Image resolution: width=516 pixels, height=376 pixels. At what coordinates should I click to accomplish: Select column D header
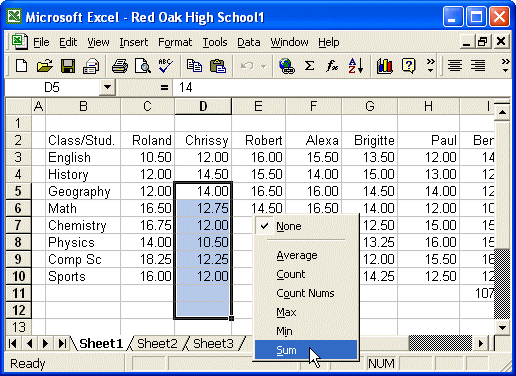pos(203,106)
